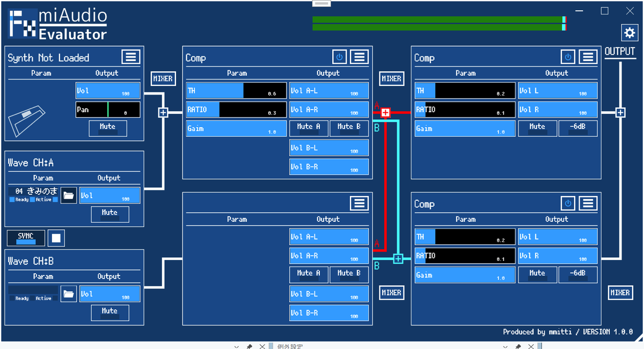The image size is (644, 349).
Task: Click the keyboard synth image
Action: tap(28, 121)
